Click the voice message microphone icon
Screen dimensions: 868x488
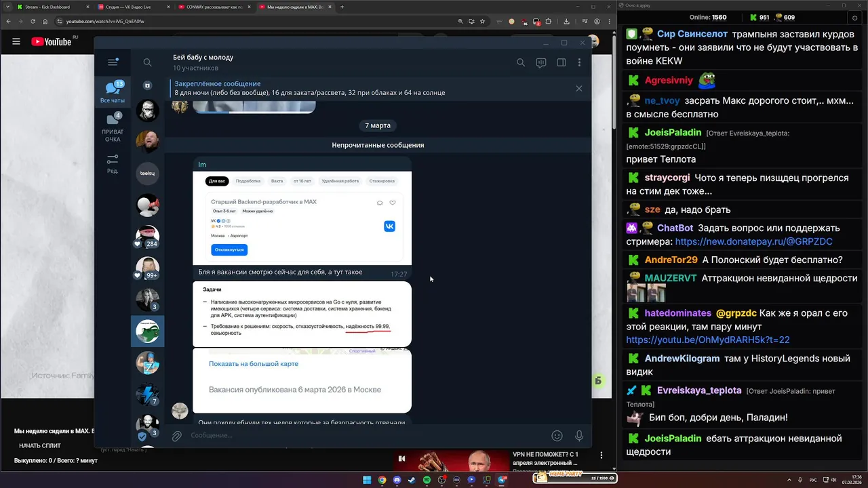pos(579,436)
